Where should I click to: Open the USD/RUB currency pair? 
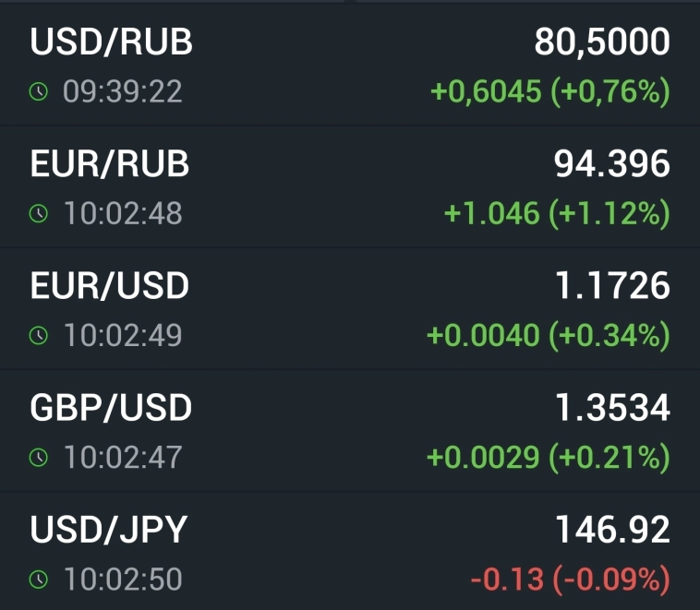[x=112, y=42]
